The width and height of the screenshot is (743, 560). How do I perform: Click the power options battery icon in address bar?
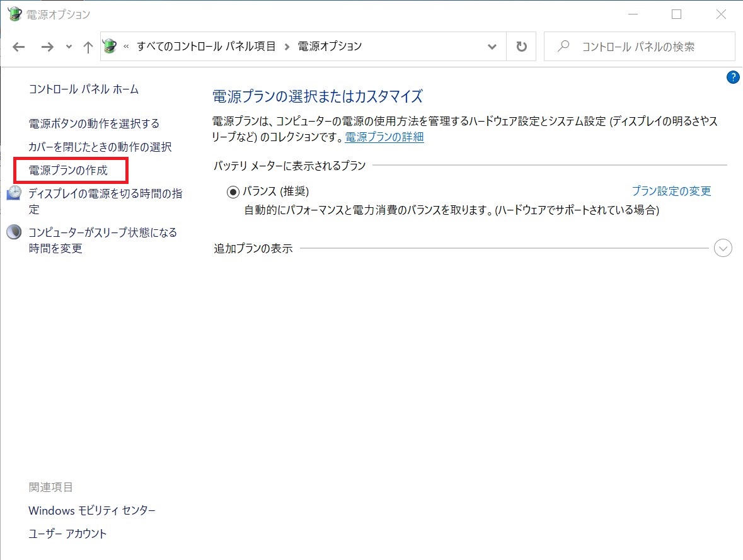109,46
